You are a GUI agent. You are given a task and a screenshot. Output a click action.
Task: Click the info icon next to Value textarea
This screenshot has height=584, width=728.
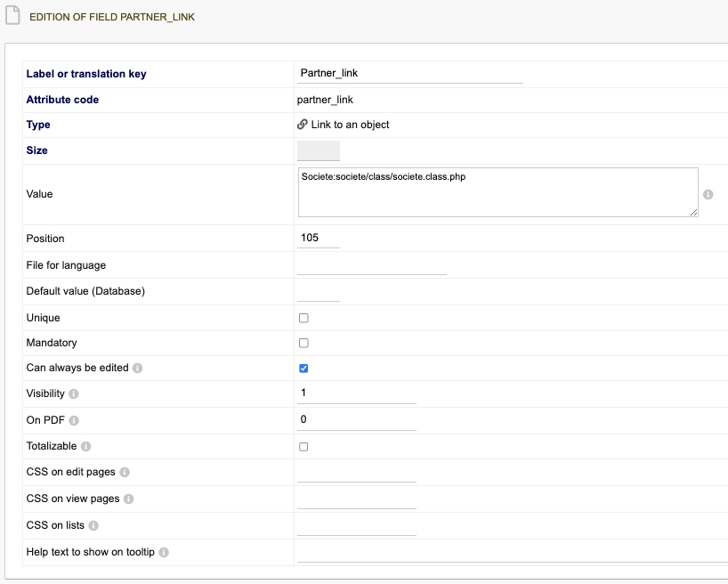[x=708, y=194]
